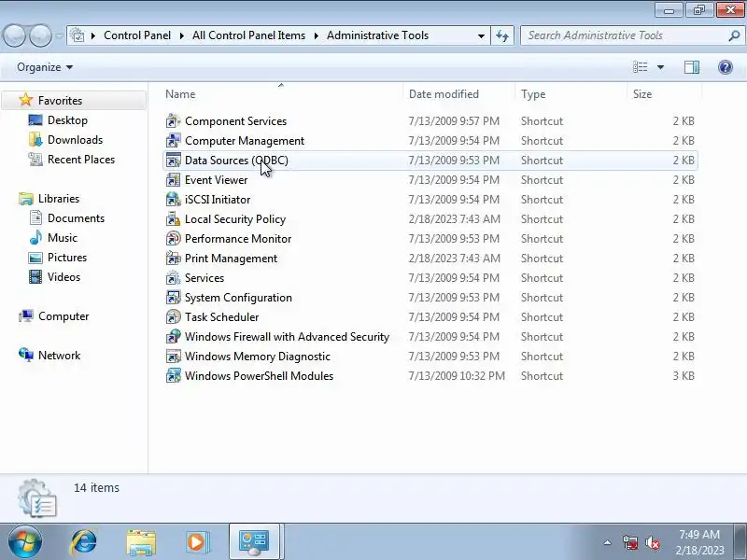
Task: Click the "Event Viewer" file name text
Action: point(216,179)
